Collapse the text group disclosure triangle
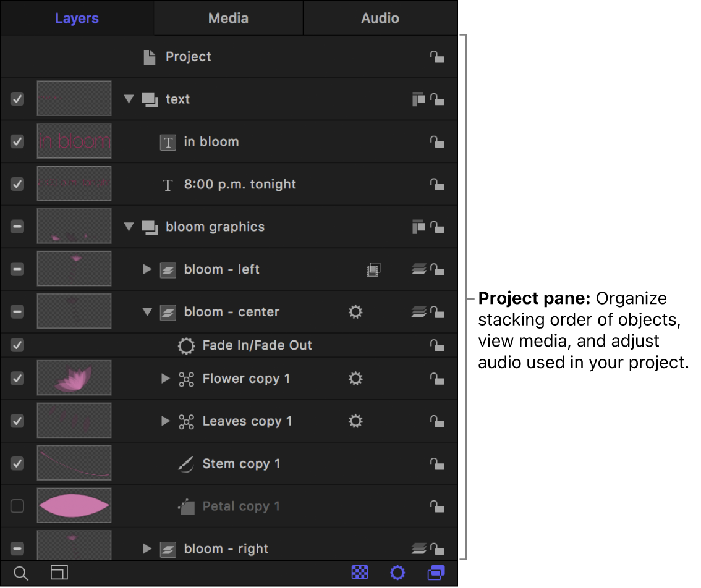 (129, 99)
